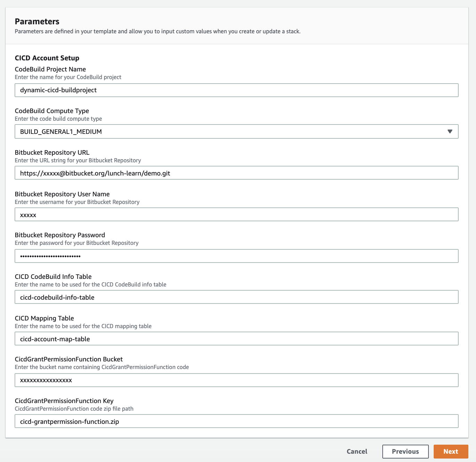Click the Bitbucket Repository Password field

pyautogui.click(x=236, y=256)
